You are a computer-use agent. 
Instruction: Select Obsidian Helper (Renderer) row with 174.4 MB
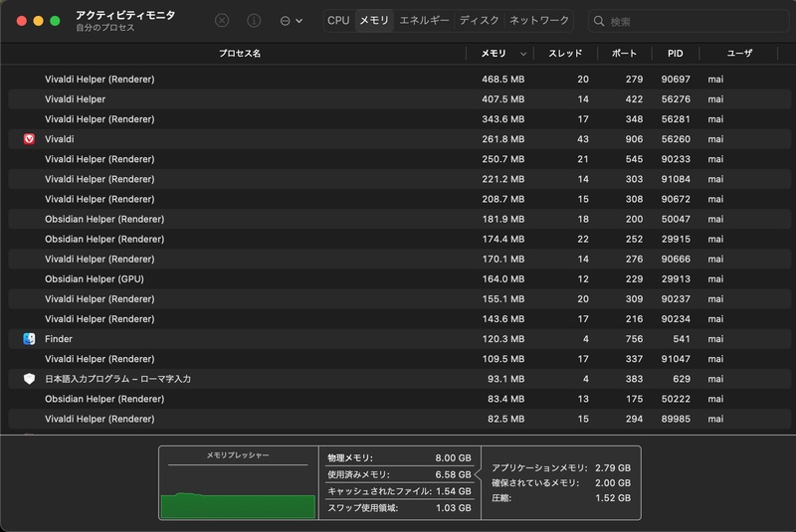(x=400, y=239)
